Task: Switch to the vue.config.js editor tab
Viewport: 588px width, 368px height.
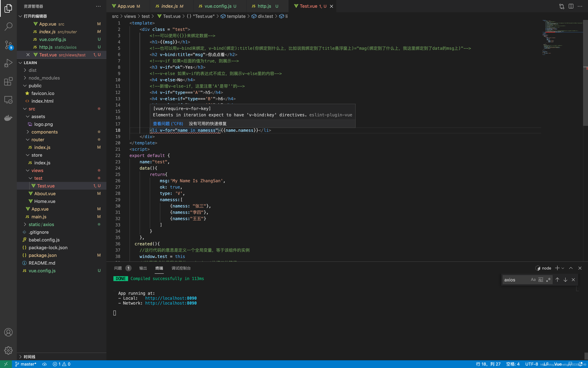Action: [x=220, y=6]
